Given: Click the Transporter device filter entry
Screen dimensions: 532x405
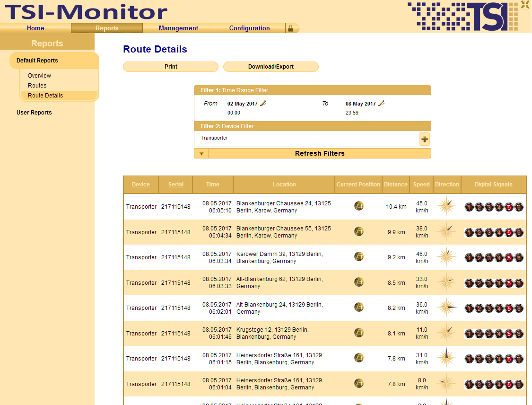Looking at the screenshot, I should [x=214, y=138].
